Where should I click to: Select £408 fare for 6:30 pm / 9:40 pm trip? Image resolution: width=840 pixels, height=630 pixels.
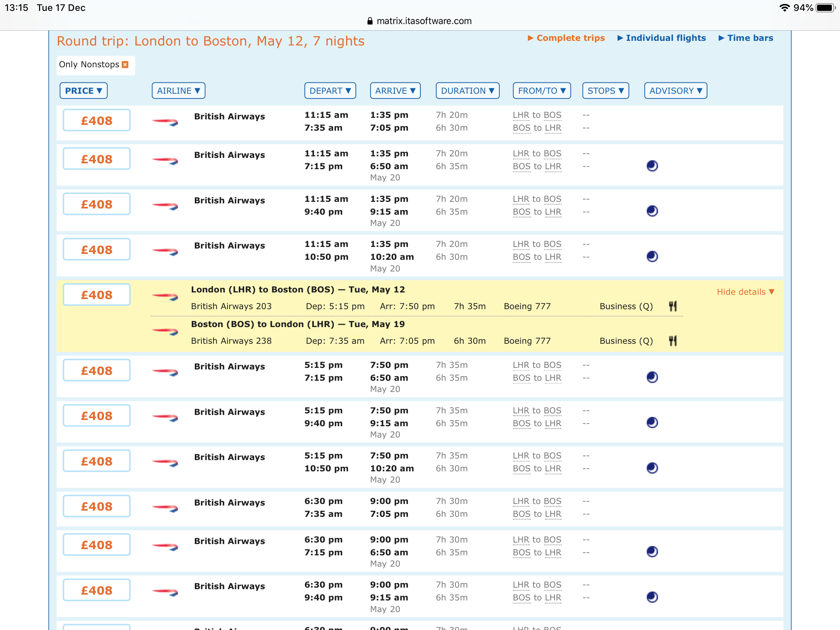[x=96, y=590]
